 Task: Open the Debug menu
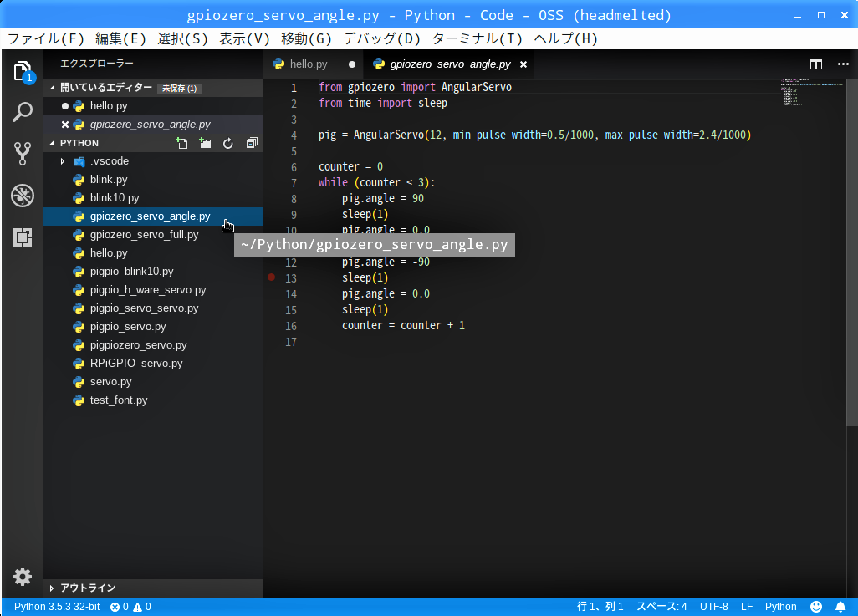click(381, 38)
